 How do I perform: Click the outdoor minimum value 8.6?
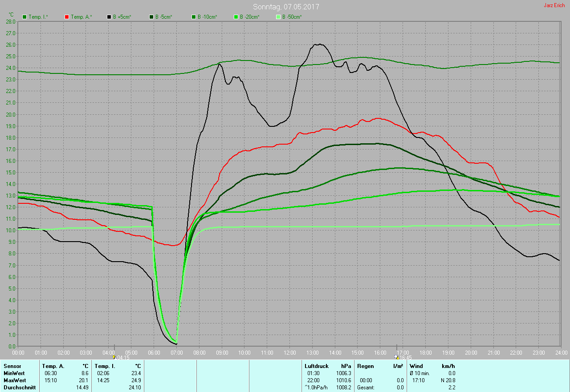coord(85,373)
